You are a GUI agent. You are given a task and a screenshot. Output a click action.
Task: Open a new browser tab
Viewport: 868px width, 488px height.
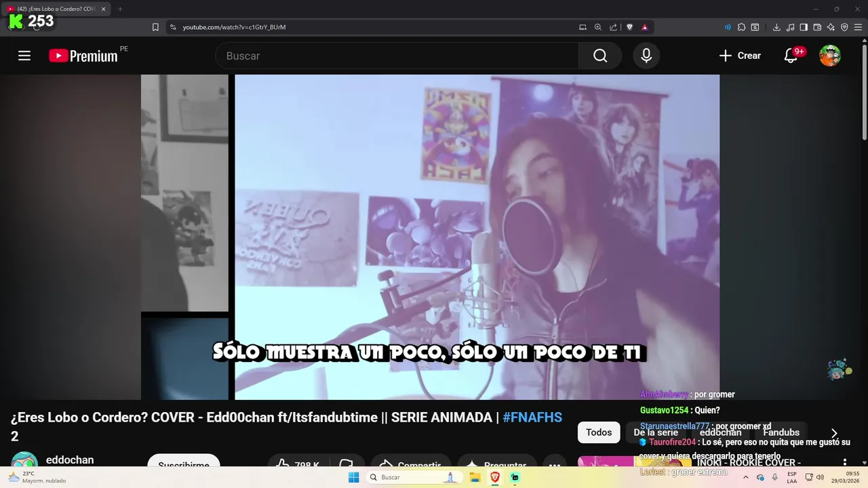pyautogui.click(x=120, y=9)
